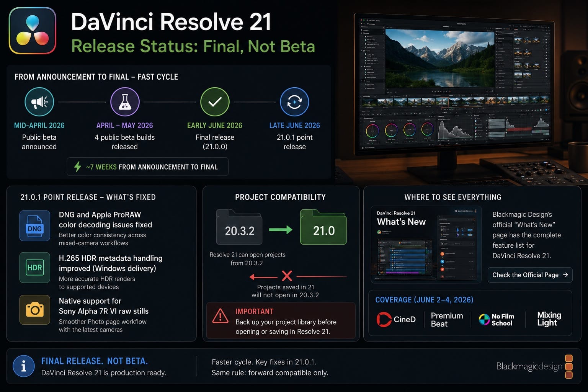The width and height of the screenshot is (588, 392).
Task: Click the green checkmark final release icon
Action: coord(215,102)
